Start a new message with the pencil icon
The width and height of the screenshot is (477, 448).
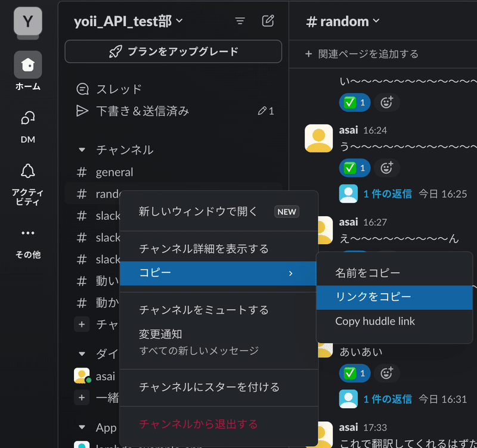[x=268, y=20]
